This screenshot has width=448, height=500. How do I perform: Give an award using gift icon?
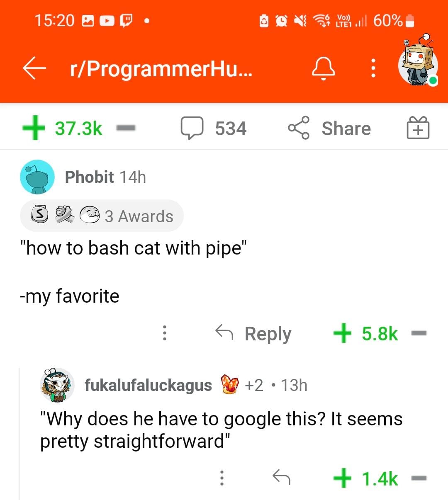pyautogui.click(x=418, y=128)
